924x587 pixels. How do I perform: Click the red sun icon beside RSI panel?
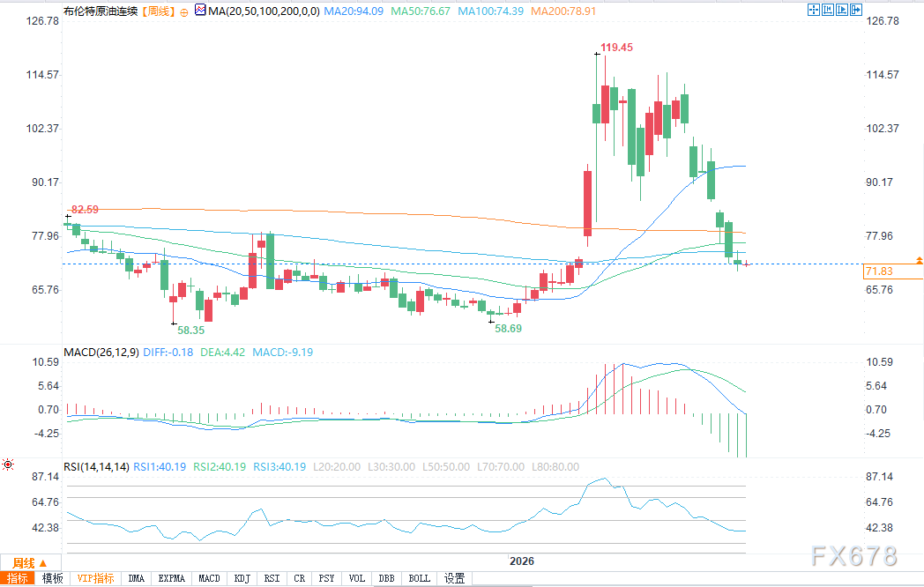tap(8, 464)
